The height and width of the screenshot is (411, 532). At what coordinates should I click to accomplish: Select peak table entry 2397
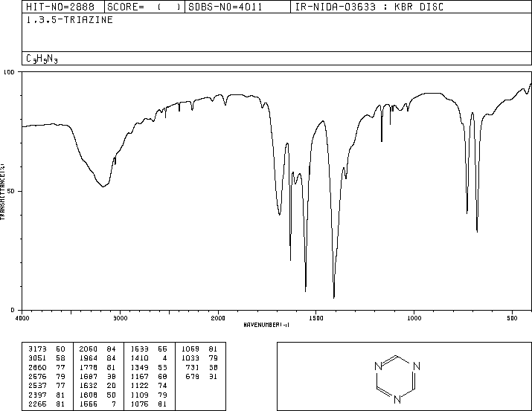[x=47, y=395]
